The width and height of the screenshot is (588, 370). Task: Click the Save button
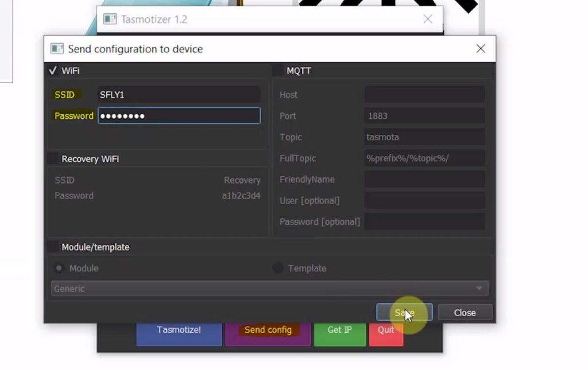(x=404, y=313)
